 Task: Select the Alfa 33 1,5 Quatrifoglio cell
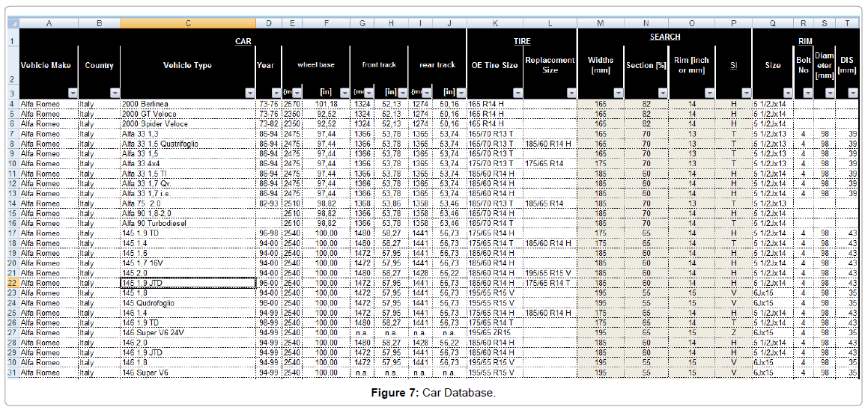(x=188, y=144)
